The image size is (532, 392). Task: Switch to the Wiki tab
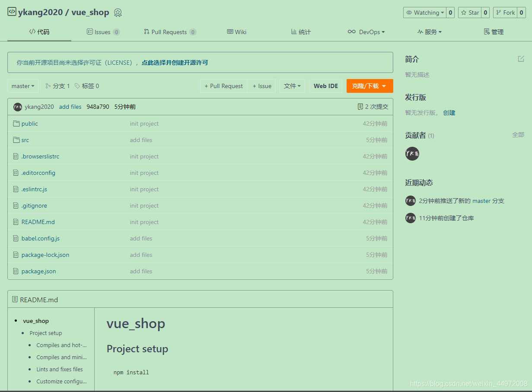(237, 32)
